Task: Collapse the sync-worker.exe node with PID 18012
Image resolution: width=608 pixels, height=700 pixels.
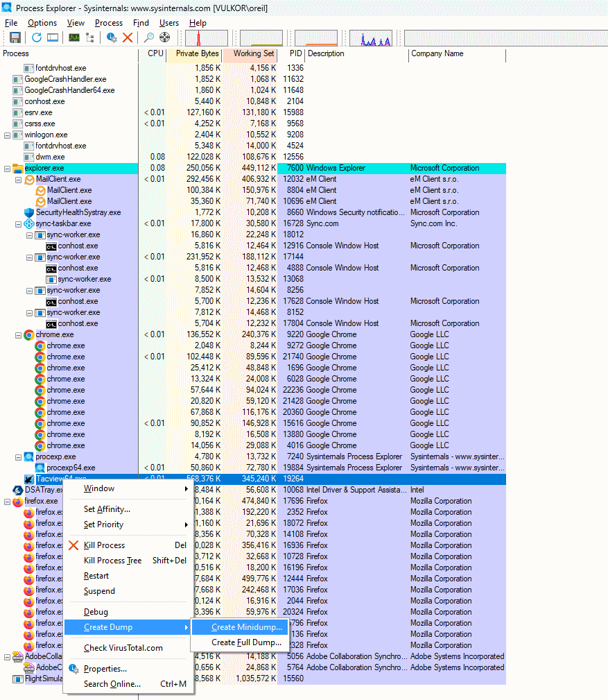Action: point(29,235)
